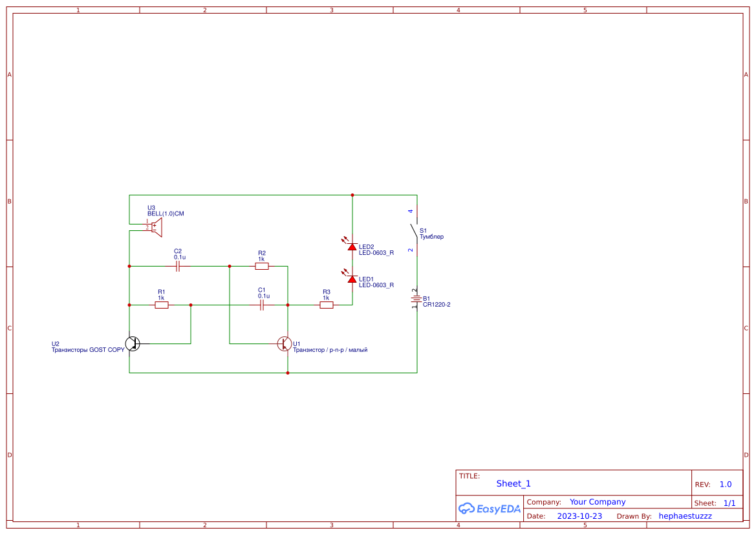Click pin 2 label of switch S1
The width and height of the screenshot is (756, 535).
(410, 250)
